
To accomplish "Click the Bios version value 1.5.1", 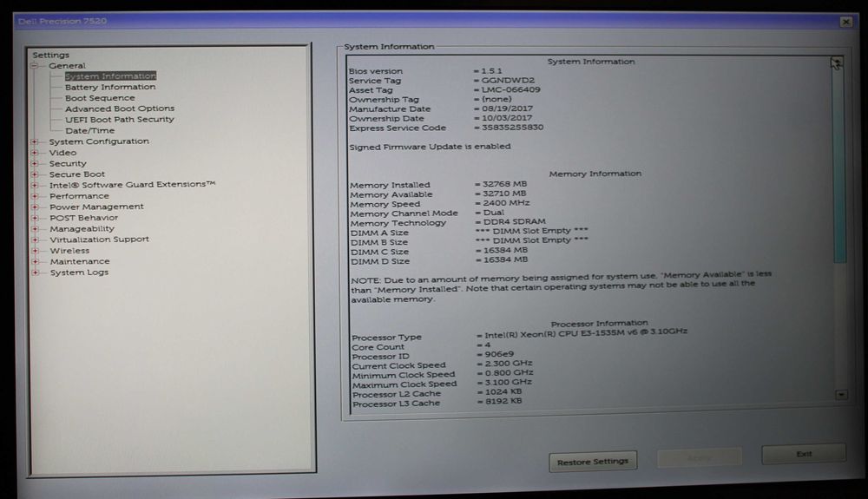I will tap(491, 71).
